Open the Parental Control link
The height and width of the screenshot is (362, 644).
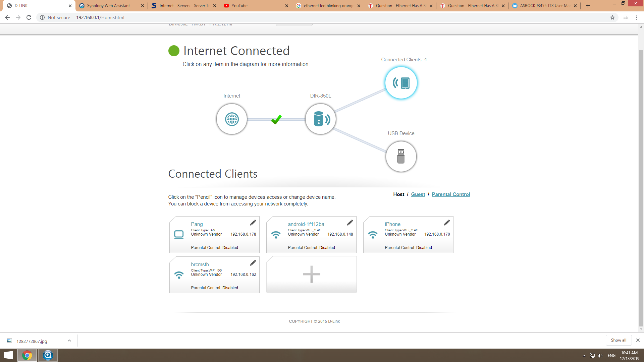pos(451,194)
